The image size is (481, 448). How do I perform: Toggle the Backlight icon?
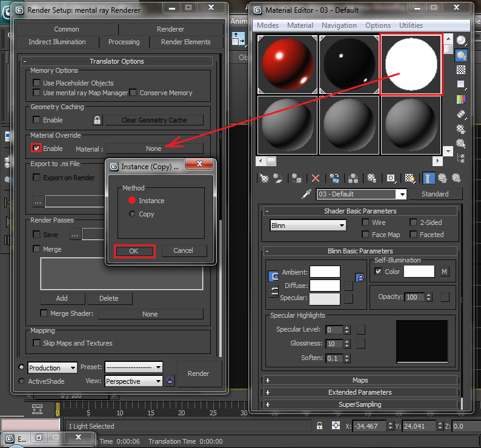[x=461, y=55]
